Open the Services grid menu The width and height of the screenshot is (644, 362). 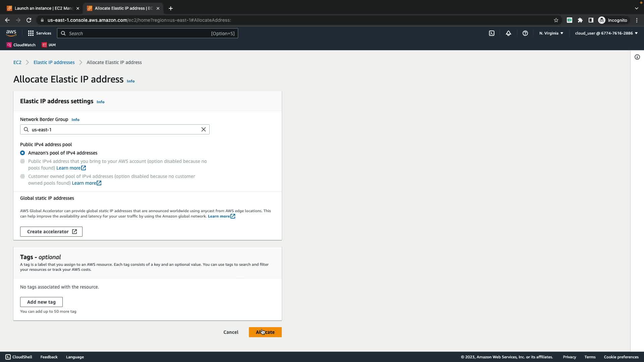[x=40, y=33]
